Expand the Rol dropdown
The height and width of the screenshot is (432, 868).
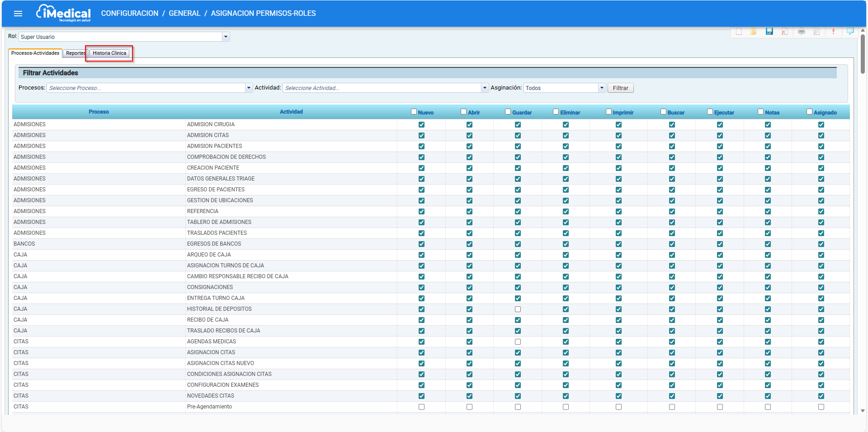226,37
